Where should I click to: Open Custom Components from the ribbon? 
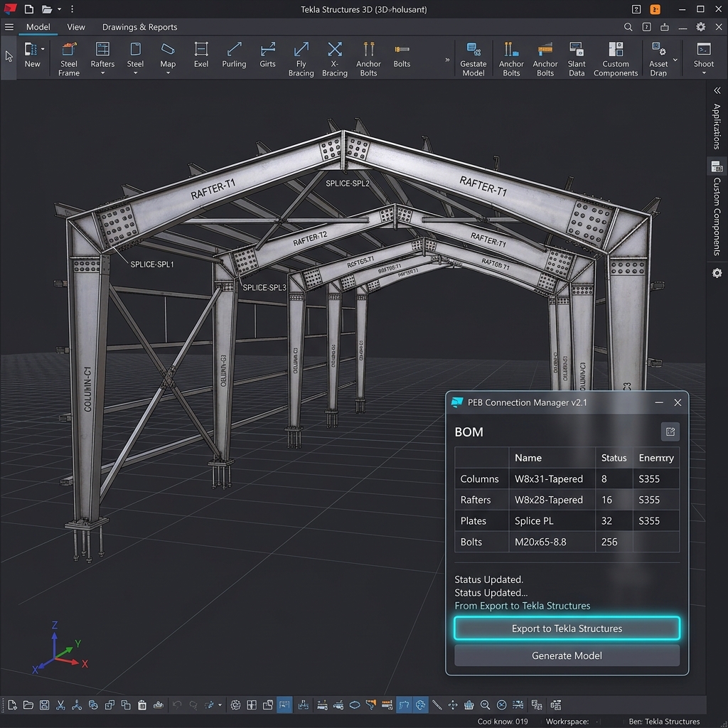click(616, 58)
